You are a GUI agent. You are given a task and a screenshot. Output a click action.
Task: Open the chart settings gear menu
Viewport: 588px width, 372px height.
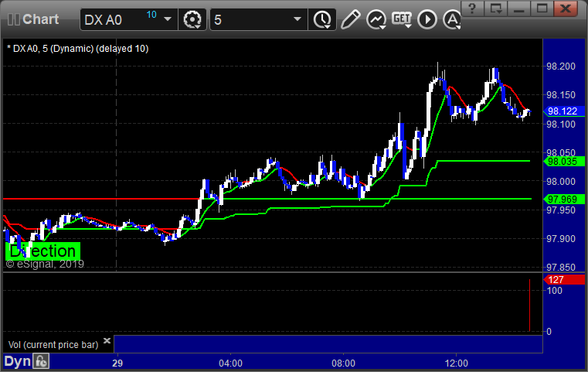[192, 19]
